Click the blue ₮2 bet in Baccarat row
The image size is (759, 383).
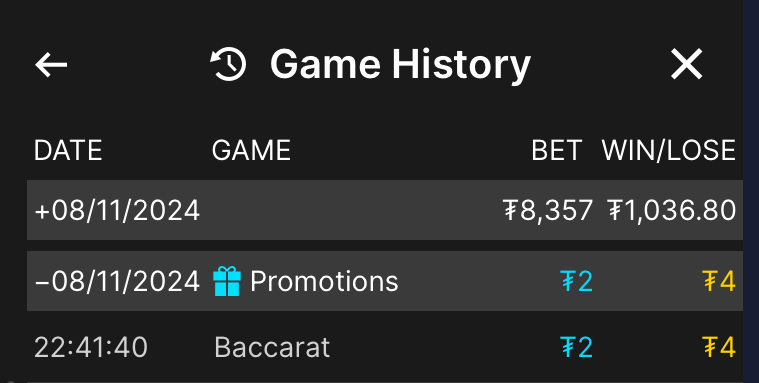point(577,347)
